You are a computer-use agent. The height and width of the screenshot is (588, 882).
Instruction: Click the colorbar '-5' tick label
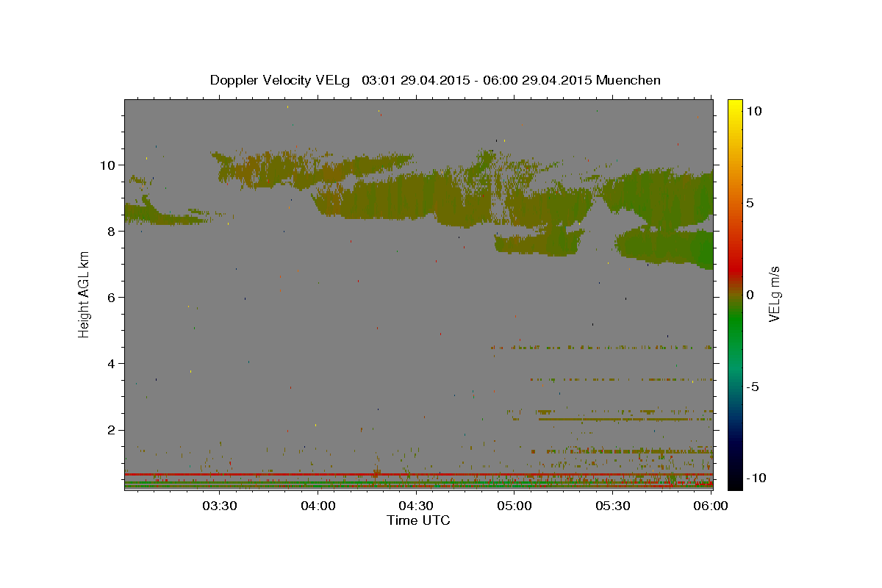(753, 387)
